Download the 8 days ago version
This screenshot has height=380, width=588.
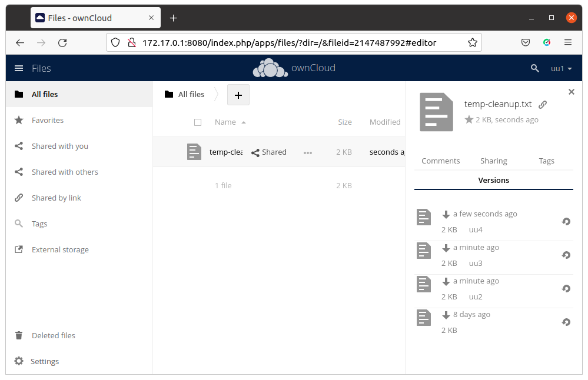[x=446, y=315]
